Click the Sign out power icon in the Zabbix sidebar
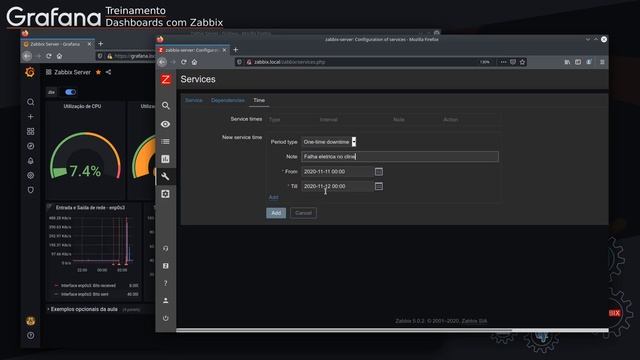The width and height of the screenshot is (640, 360). pos(165,318)
